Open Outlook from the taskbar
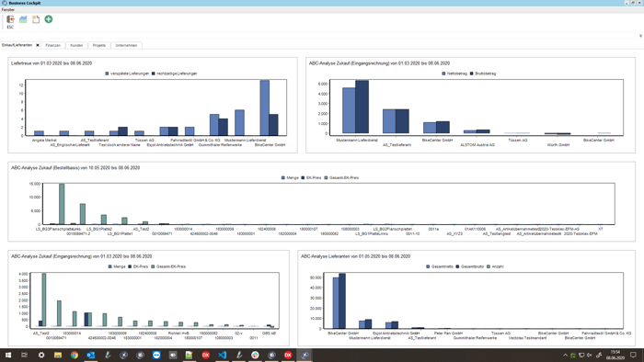Viewport: 644px width, 362px height. coord(91,355)
